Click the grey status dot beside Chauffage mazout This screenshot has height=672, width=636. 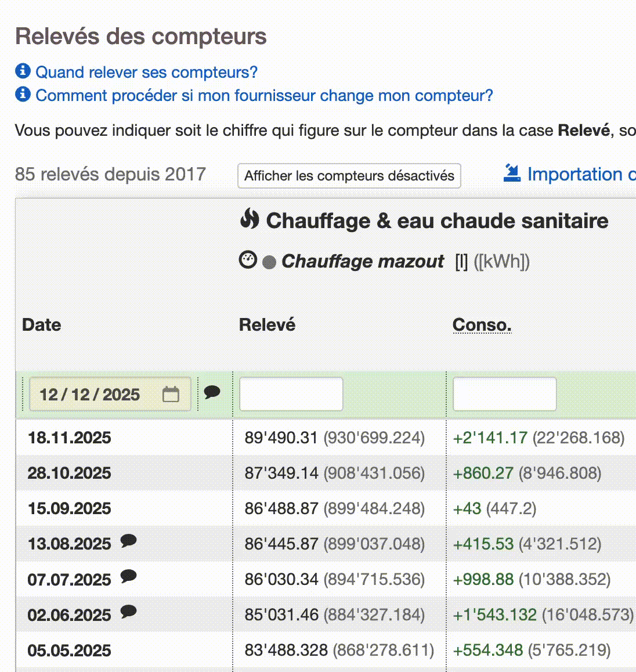[269, 262]
